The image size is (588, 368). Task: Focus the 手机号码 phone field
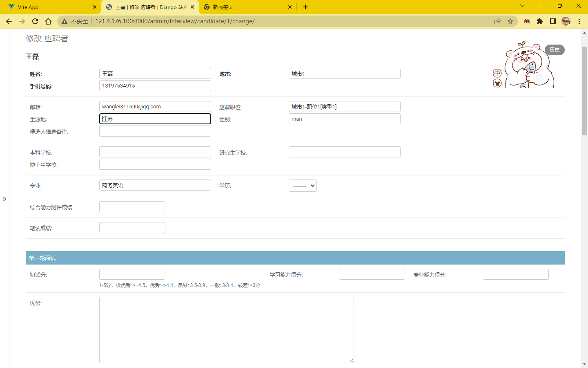pos(155,86)
